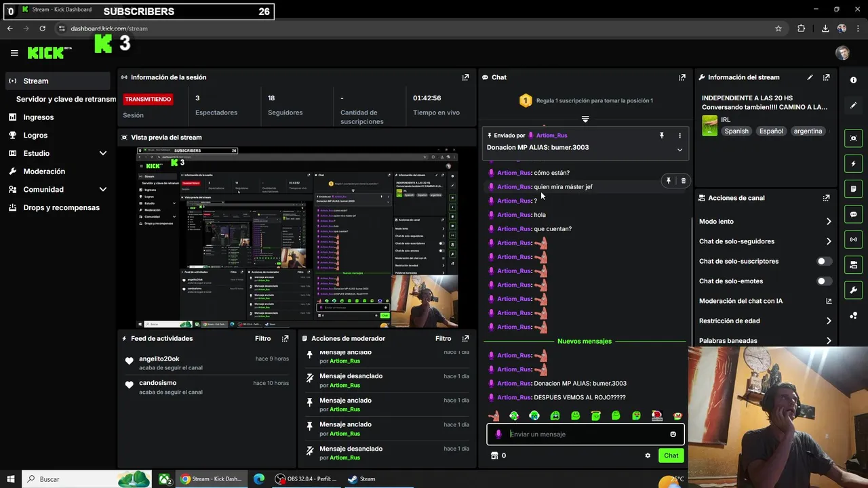The image size is (868, 488).
Task: Click the broadcast signal icon in right sidebar
Action: coord(853,239)
